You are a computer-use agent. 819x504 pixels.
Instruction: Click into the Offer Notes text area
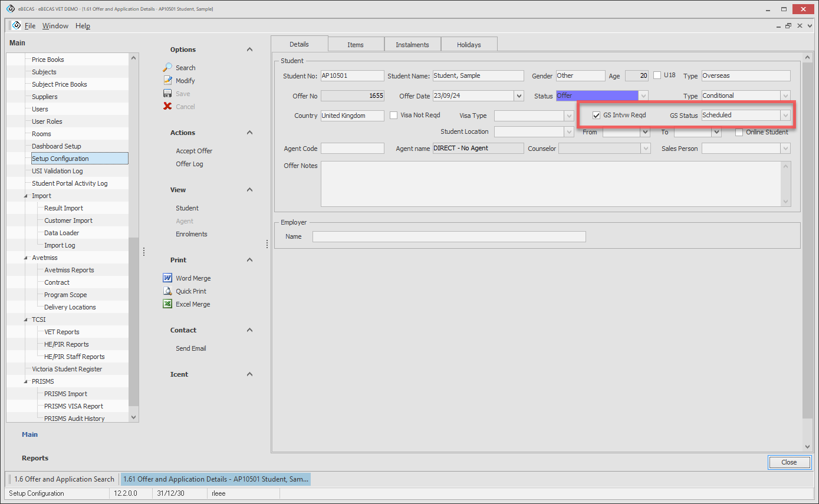click(x=551, y=184)
